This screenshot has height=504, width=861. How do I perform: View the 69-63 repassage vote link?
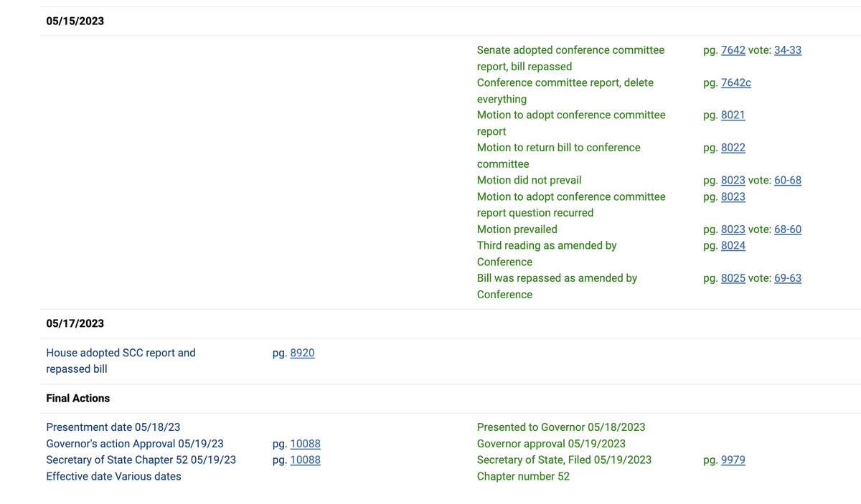point(788,278)
